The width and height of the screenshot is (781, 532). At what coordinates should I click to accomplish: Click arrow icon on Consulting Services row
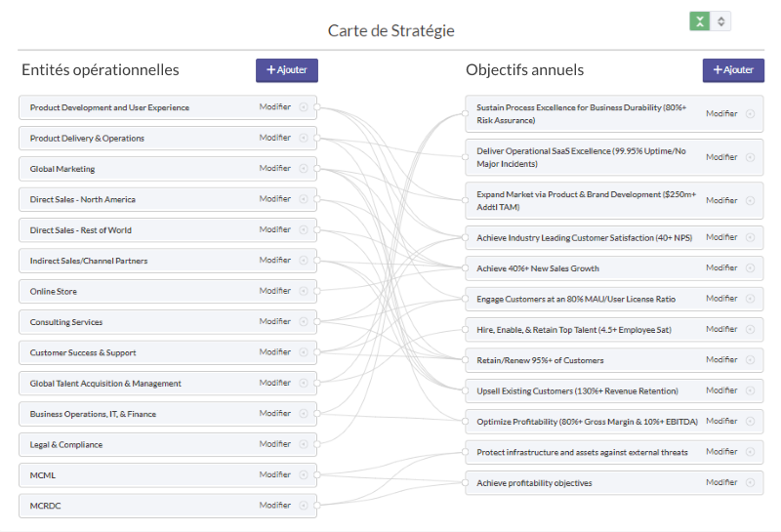(304, 321)
